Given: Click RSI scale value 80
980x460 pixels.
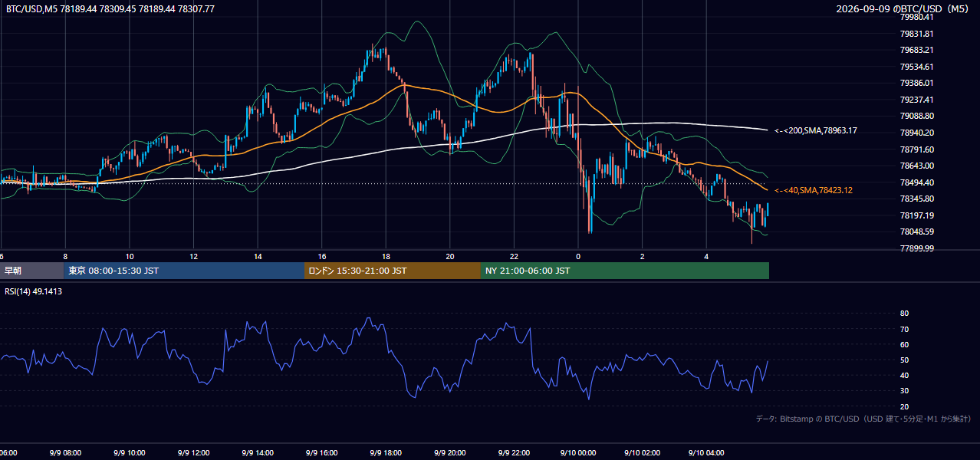Looking at the screenshot, I should [x=904, y=314].
